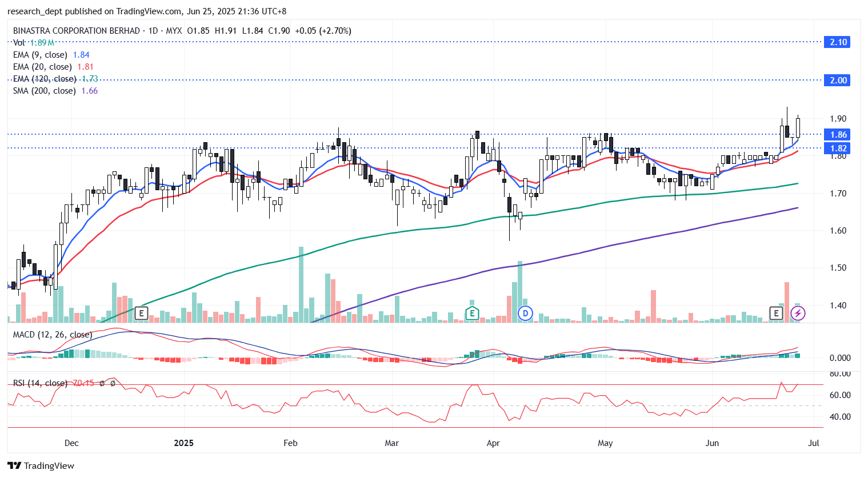
Task: Click the EMA (9, close) indicator legend
Action: pyautogui.click(x=51, y=55)
